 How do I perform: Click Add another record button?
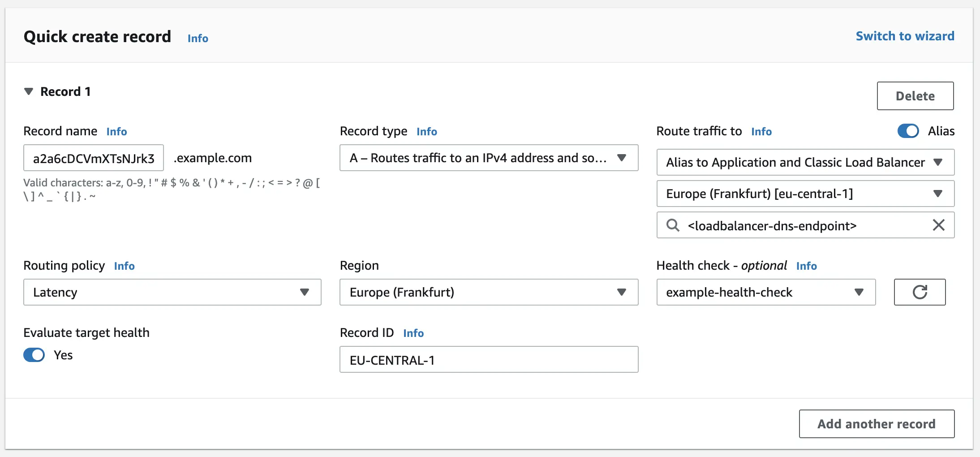(876, 424)
